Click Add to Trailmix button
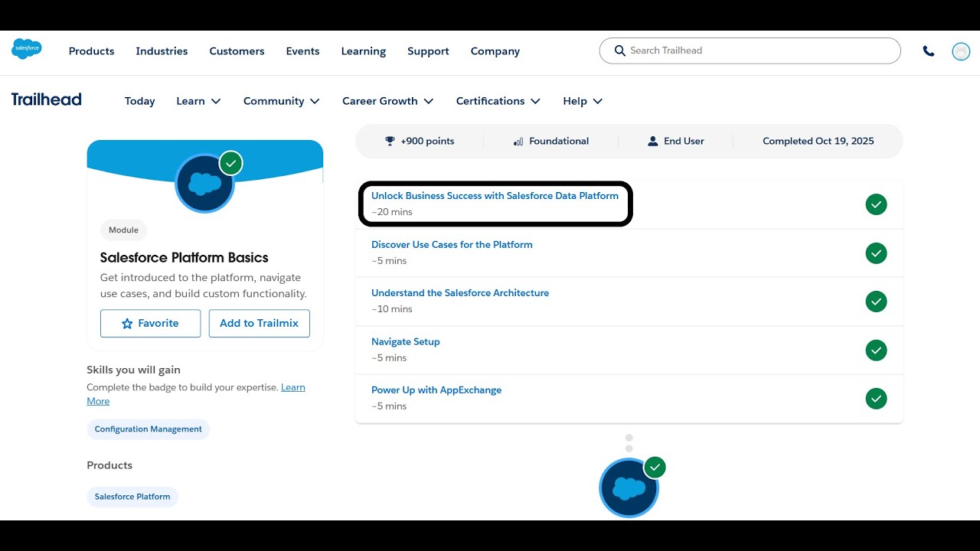 [260, 324]
